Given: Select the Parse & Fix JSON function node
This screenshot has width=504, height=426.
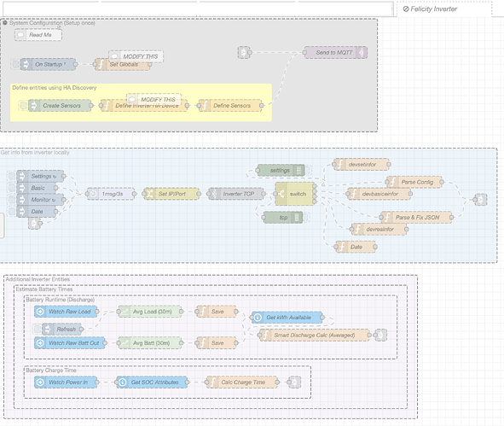Looking at the screenshot, I should 416,218.
